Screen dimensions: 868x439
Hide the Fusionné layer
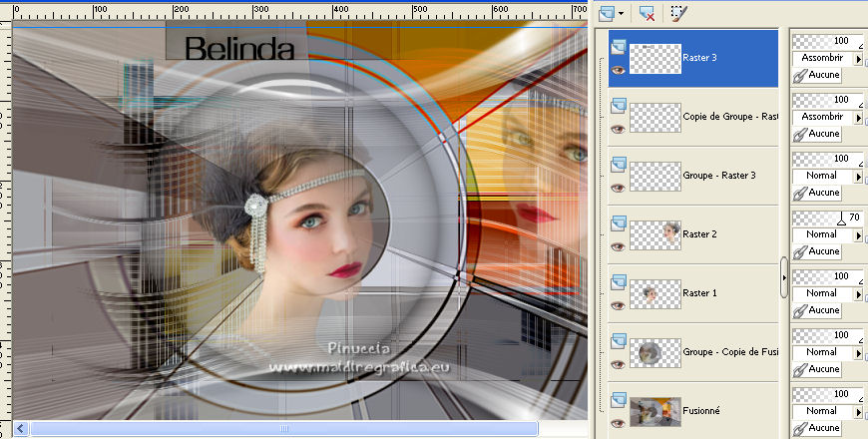[618, 423]
